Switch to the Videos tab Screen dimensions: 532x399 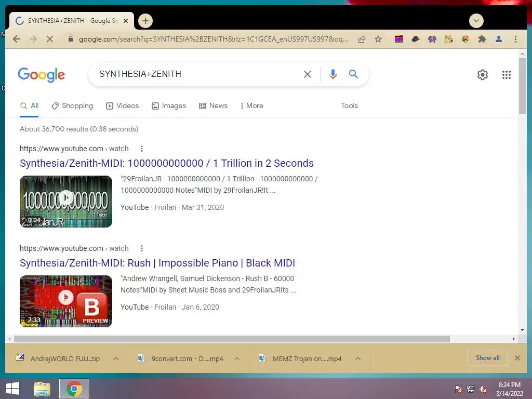click(123, 105)
